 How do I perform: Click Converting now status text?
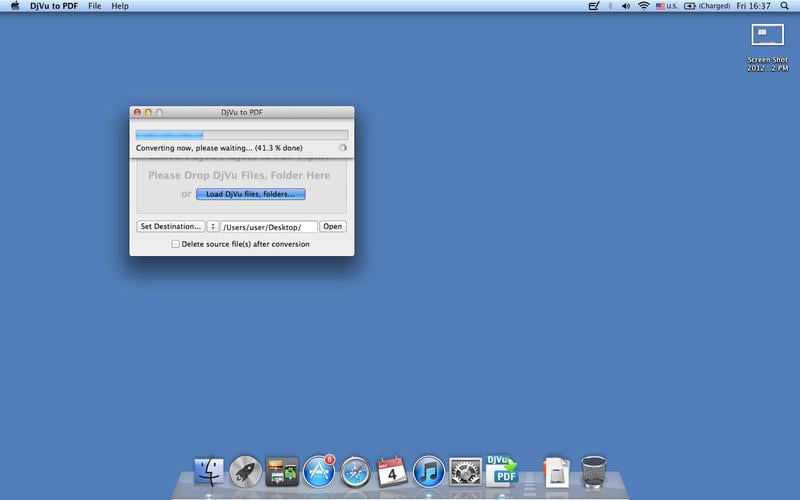(219, 148)
